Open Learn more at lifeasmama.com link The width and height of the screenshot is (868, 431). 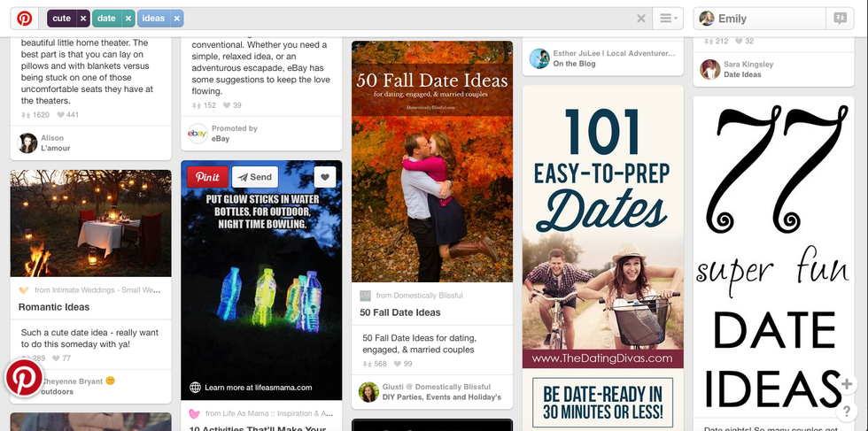click(x=258, y=388)
